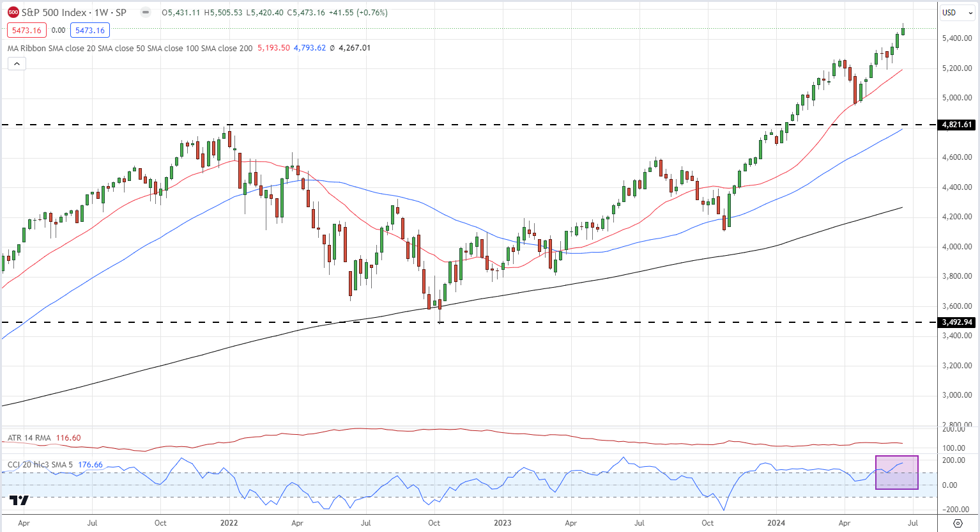Click the red S&P 500 symbol logo
This screenshot has width=980, height=532.
click(x=13, y=12)
